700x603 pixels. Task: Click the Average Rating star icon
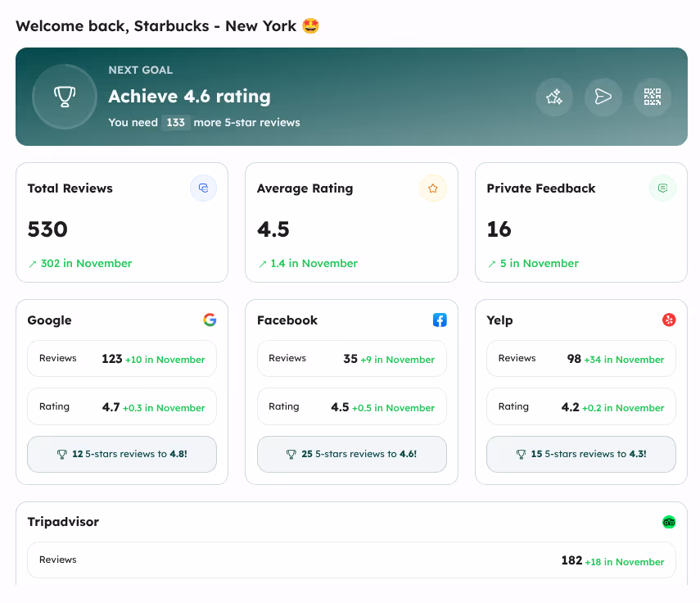[x=432, y=188]
